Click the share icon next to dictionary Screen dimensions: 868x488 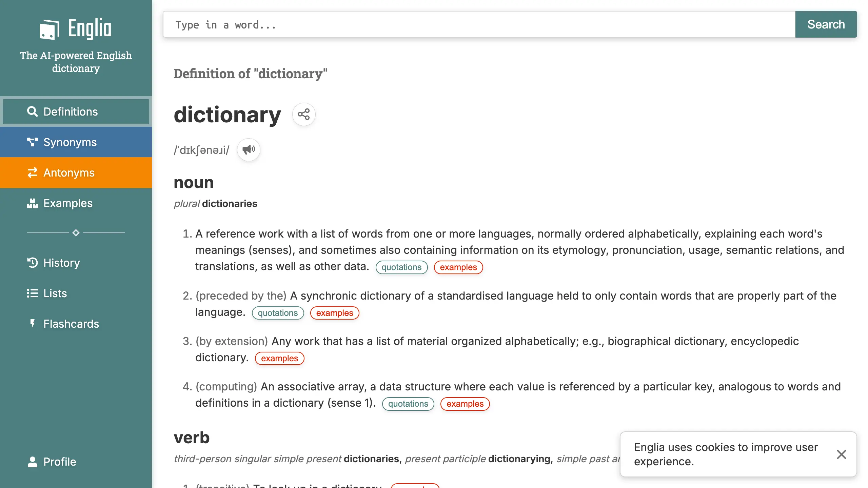(x=303, y=115)
